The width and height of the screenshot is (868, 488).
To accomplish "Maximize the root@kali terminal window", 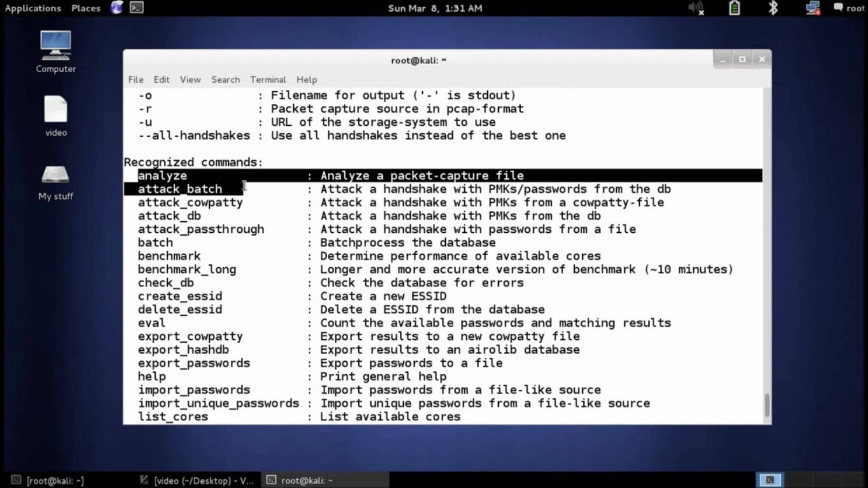I will point(742,60).
